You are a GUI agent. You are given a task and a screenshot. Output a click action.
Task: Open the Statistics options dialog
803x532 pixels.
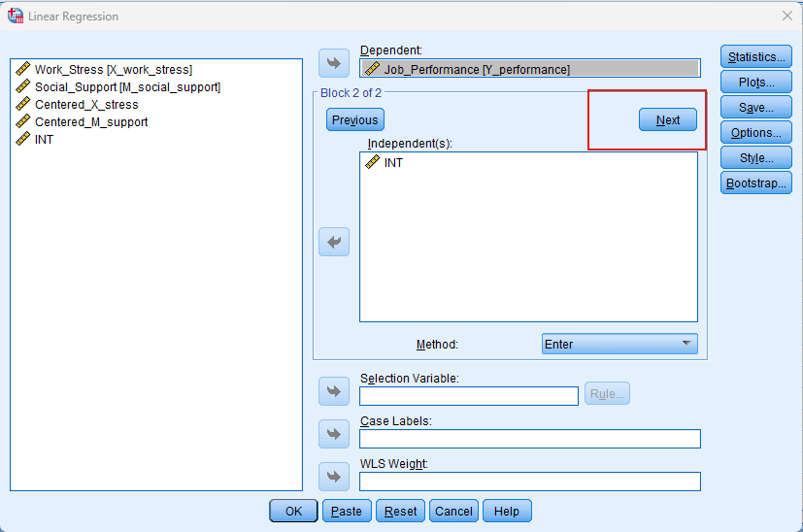click(x=755, y=57)
